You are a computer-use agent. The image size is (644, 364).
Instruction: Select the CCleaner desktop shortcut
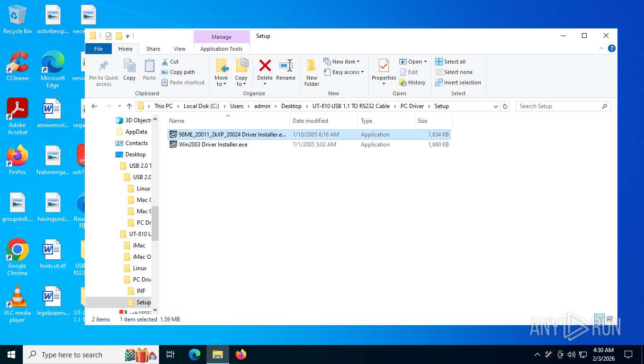(18, 66)
